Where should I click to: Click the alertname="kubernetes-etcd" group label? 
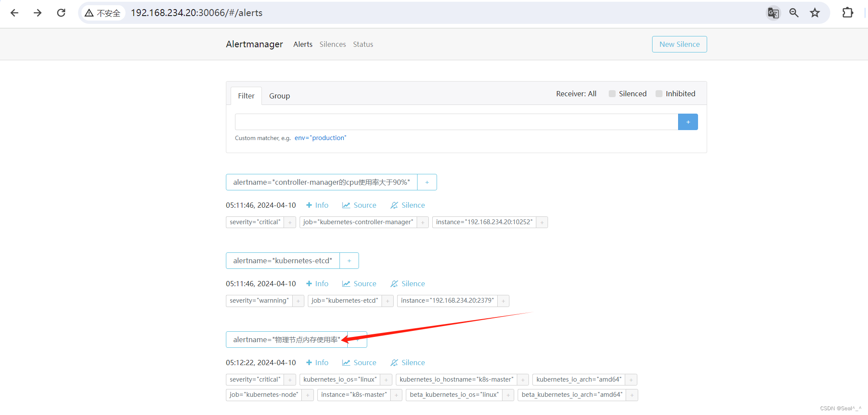[x=283, y=261]
